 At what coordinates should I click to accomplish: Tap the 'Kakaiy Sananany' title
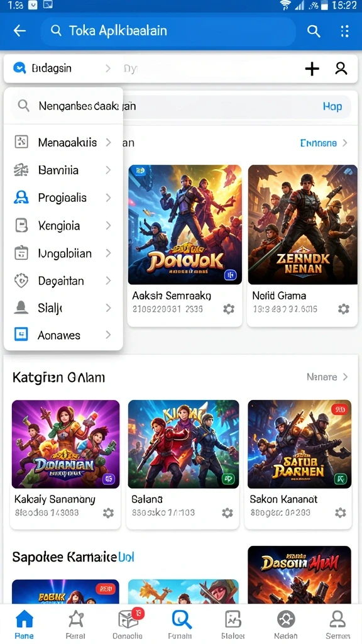[55, 499]
